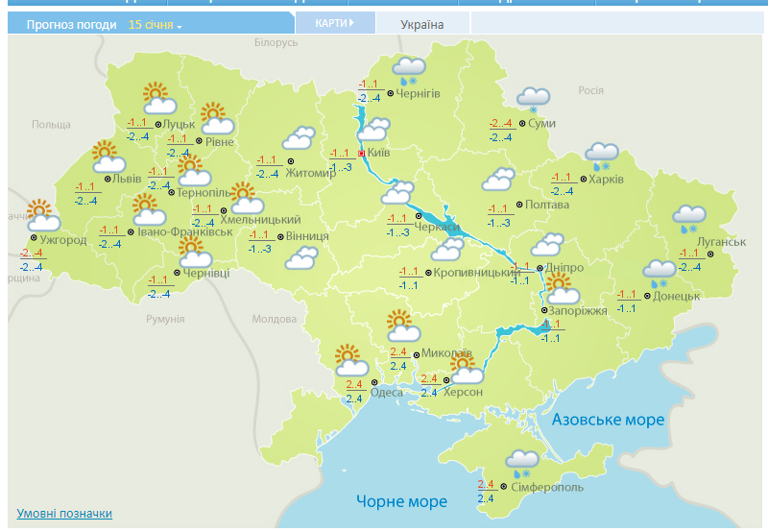Select the Київ city marker
768x532 pixels.
tap(362, 154)
